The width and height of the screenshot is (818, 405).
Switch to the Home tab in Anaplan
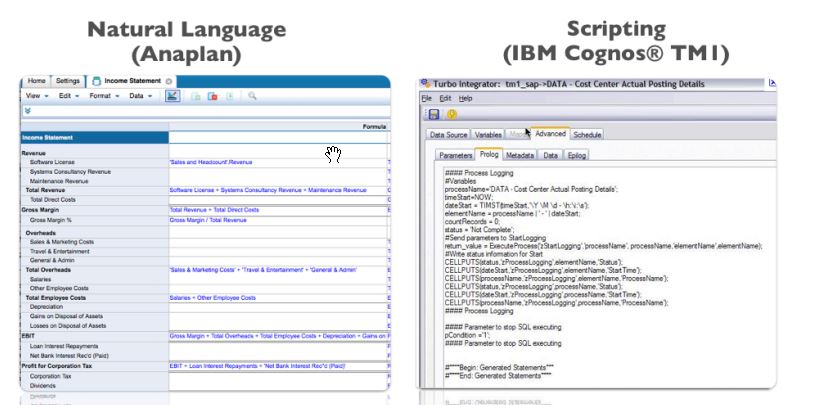click(37, 81)
